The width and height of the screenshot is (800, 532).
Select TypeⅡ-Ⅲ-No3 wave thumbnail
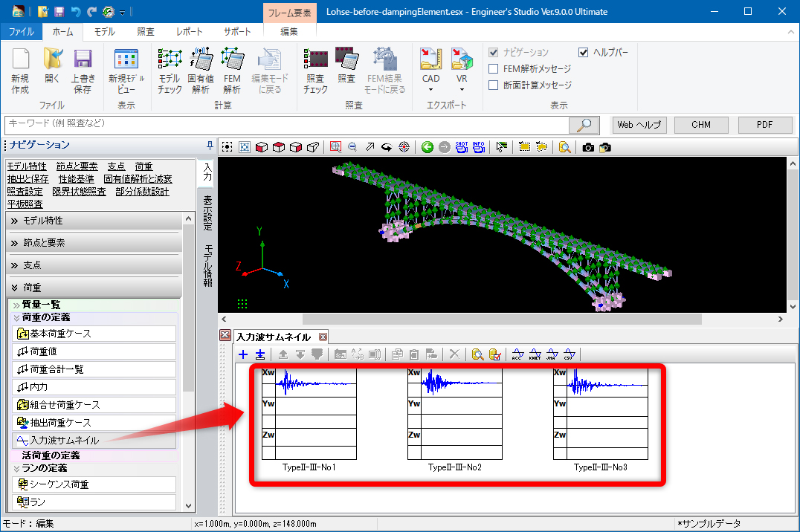(x=601, y=420)
